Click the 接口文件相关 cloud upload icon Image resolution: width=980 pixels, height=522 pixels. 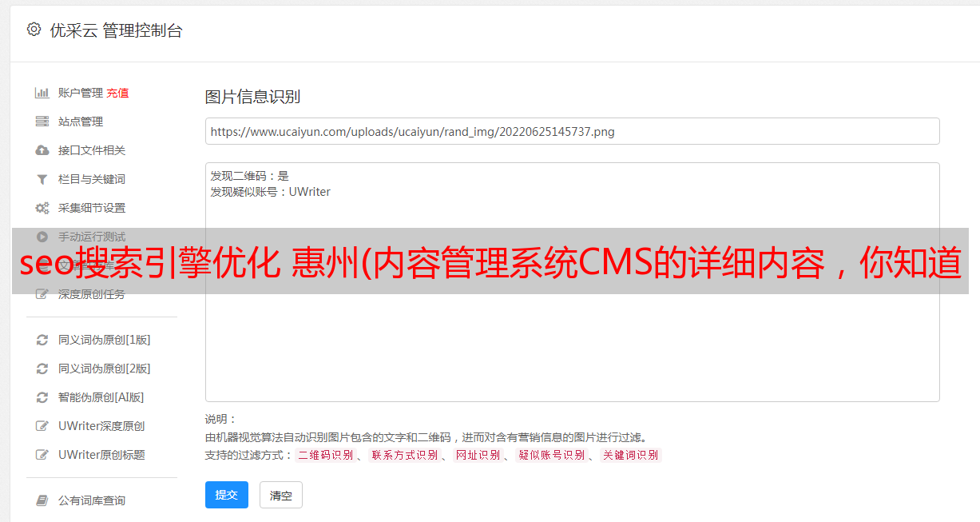42,150
